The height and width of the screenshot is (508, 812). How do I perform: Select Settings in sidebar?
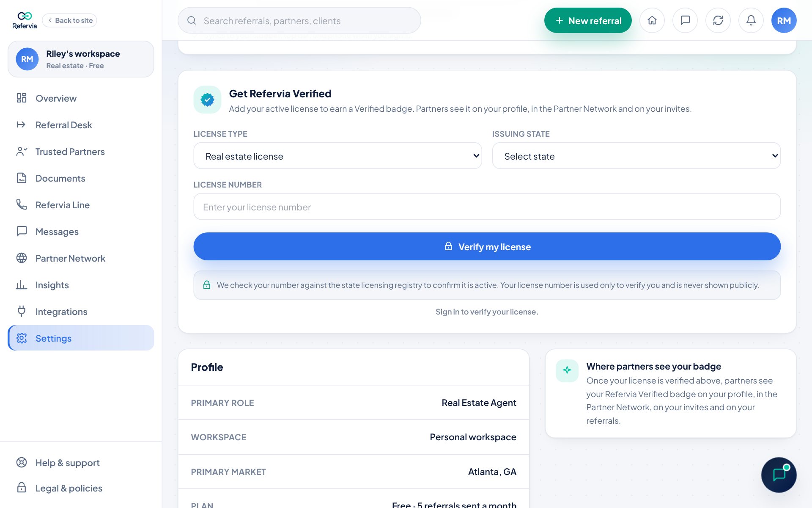pyautogui.click(x=81, y=338)
